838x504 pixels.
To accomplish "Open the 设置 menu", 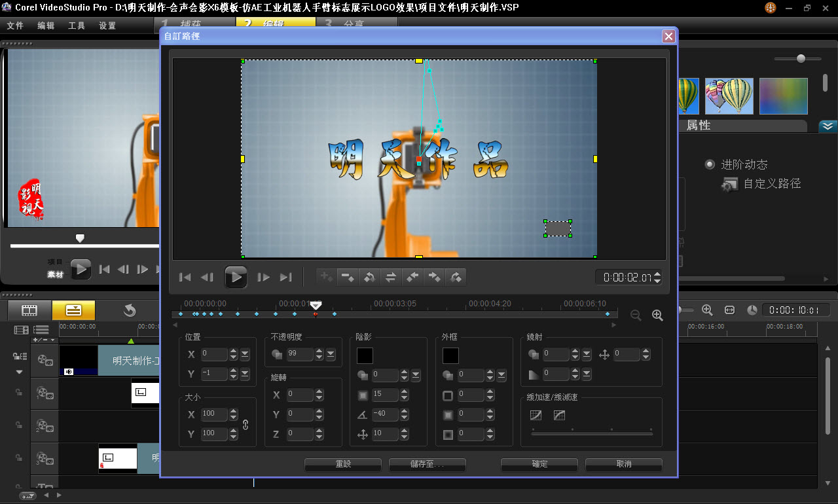I will [x=107, y=26].
